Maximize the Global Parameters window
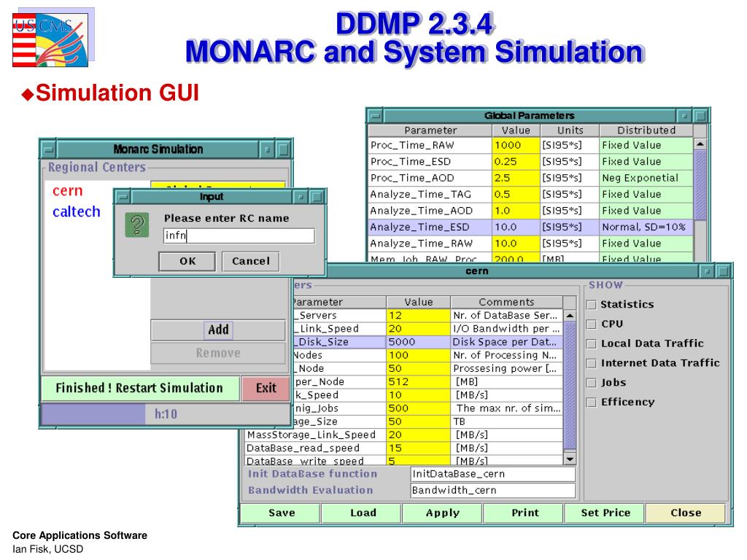 coord(700,115)
